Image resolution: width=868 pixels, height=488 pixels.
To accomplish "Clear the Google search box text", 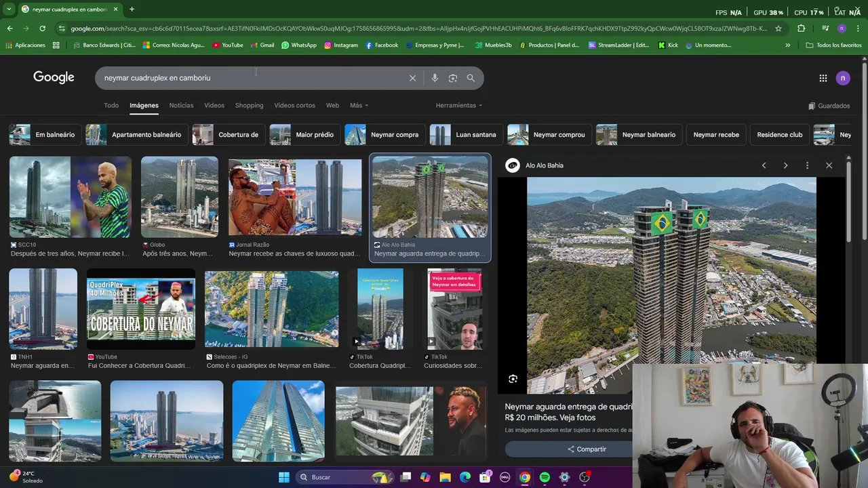I will coord(412,78).
